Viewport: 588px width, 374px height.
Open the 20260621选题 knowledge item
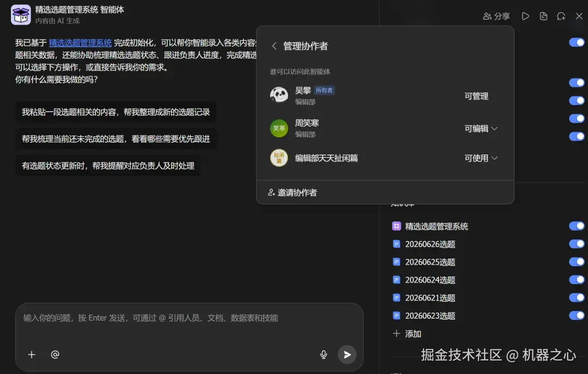pos(430,298)
